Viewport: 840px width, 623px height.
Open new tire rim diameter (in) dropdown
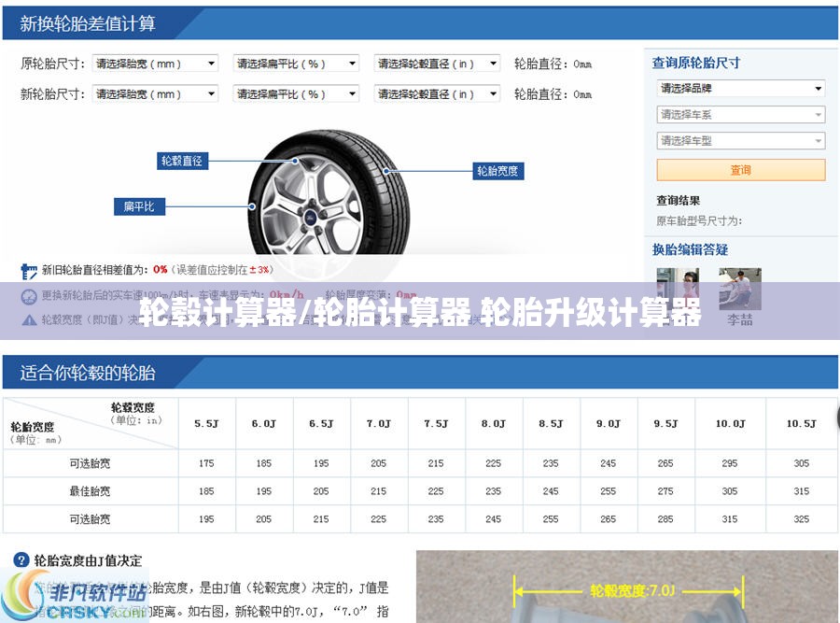point(437,94)
